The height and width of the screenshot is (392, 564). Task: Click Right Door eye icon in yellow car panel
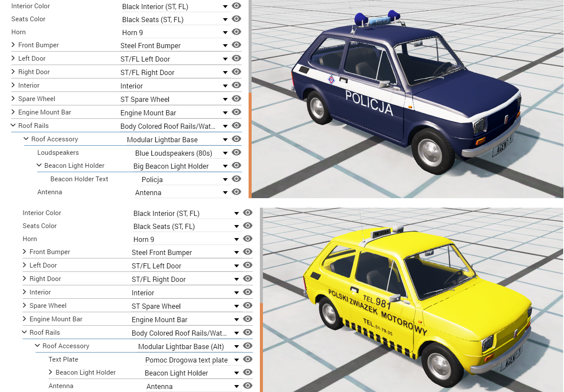pos(248,279)
